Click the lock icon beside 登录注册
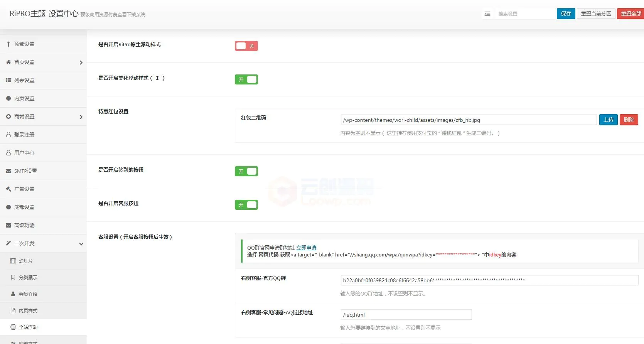The height and width of the screenshot is (344, 644). click(x=8, y=135)
